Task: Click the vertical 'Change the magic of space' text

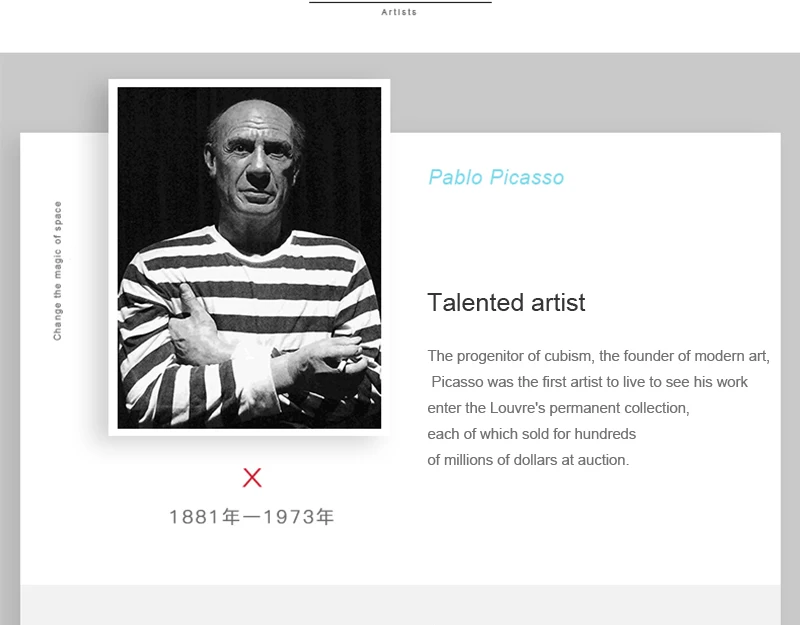Action: (x=58, y=271)
